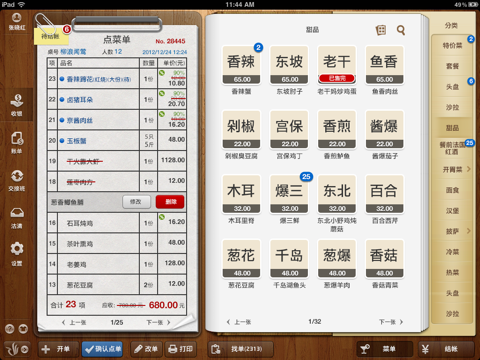Tap the blue dot beside 卤猪耳朵
Screen dimensions: 480x360
(x=62, y=100)
